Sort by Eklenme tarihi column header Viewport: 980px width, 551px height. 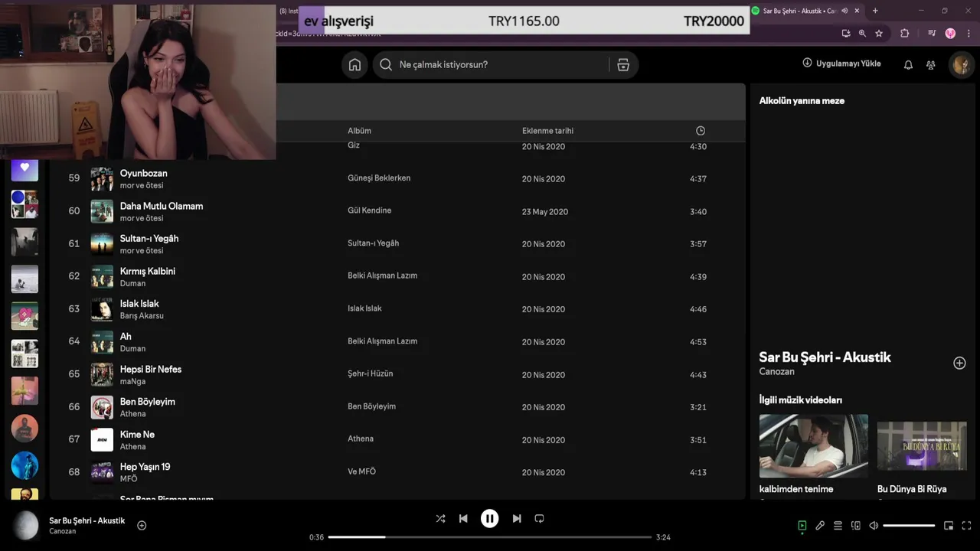547,131
